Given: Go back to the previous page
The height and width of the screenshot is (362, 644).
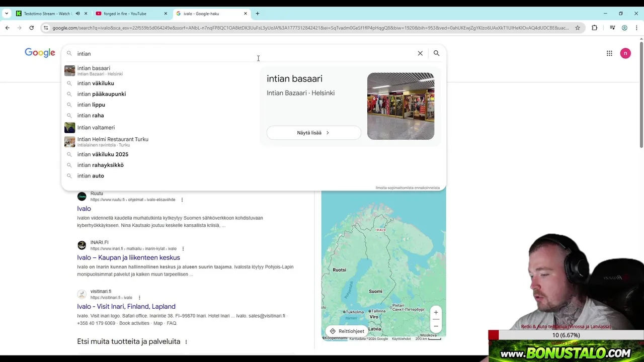Looking at the screenshot, I should point(8,28).
